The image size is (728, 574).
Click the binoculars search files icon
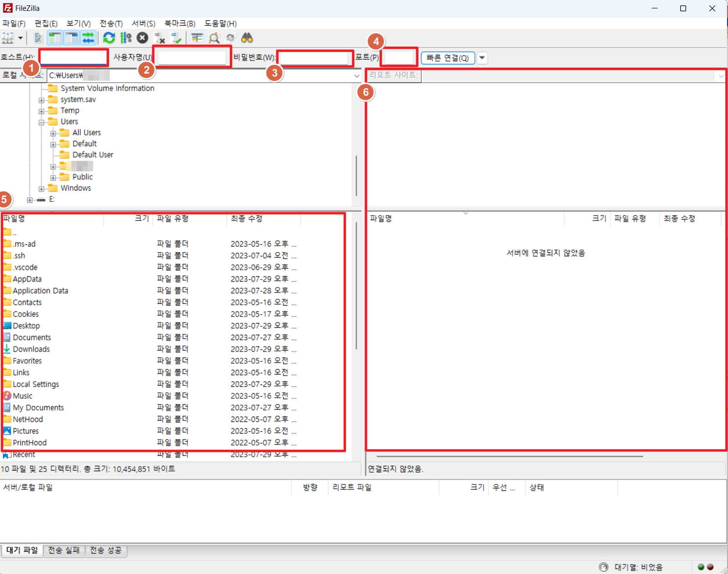click(247, 38)
